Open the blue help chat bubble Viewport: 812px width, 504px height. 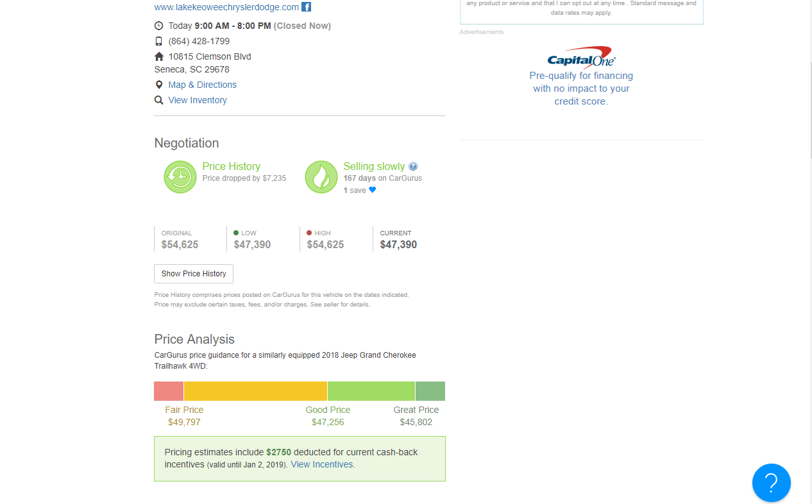772,483
